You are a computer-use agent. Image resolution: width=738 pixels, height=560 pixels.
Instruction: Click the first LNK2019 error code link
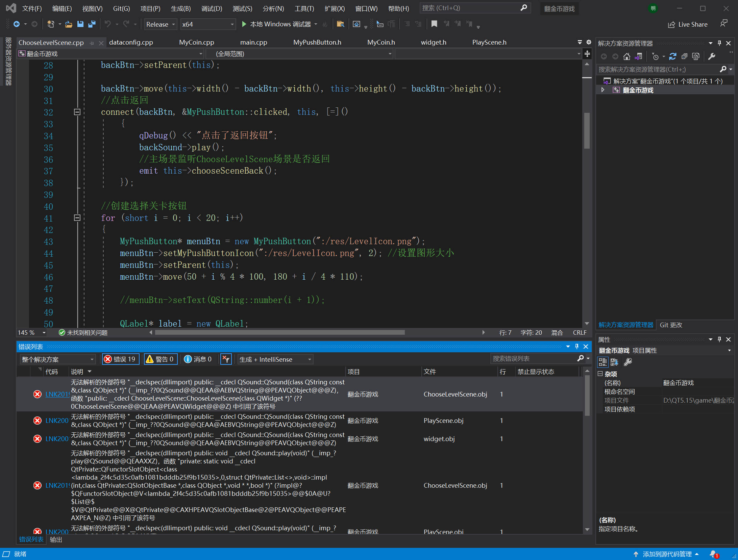click(x=57, y=394)
